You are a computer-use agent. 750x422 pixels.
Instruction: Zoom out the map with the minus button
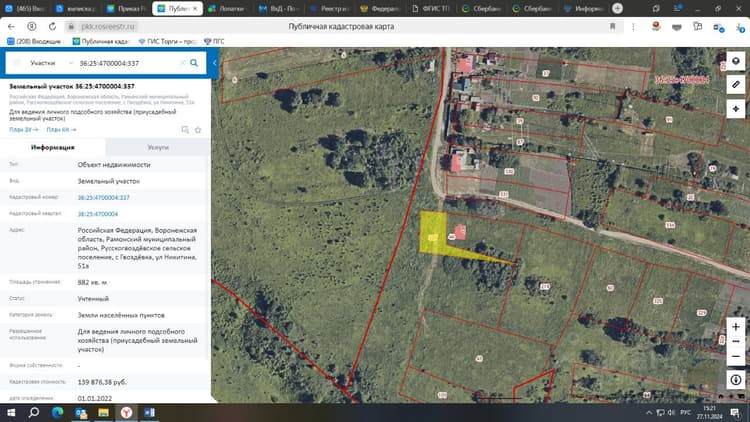[736, 356]
